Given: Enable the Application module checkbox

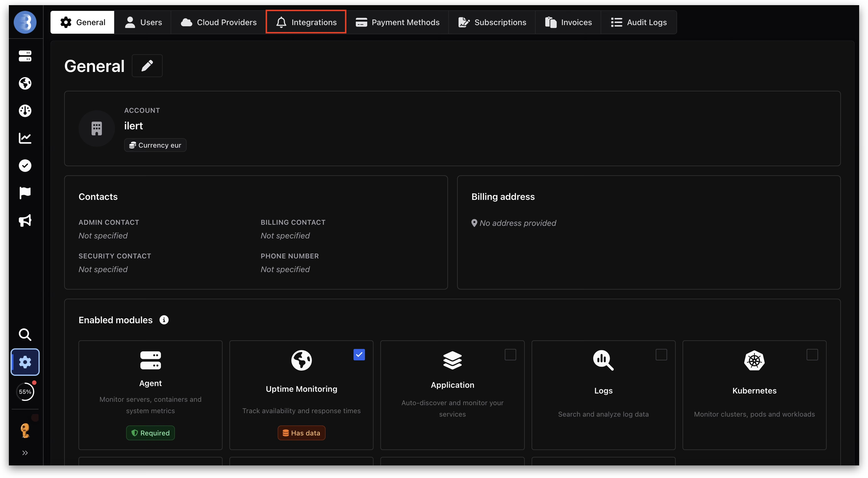Looking at the screenshot, I should point(510,355).
